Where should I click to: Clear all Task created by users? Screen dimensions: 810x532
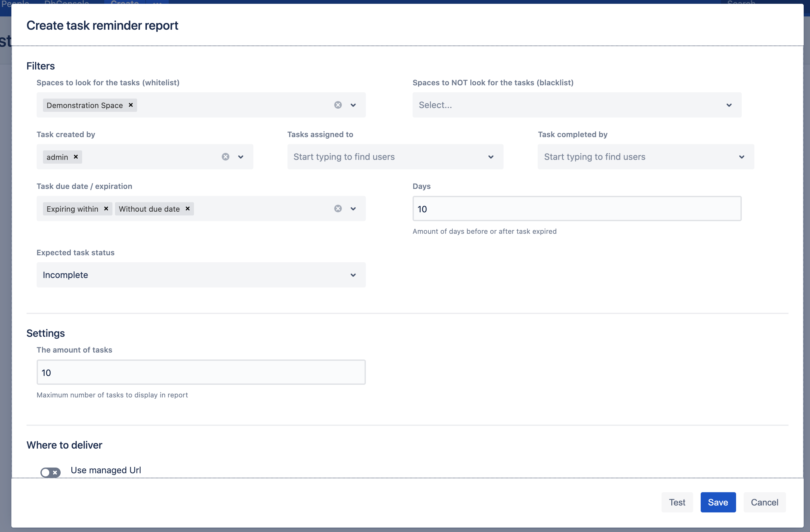[x=225, y=157]
